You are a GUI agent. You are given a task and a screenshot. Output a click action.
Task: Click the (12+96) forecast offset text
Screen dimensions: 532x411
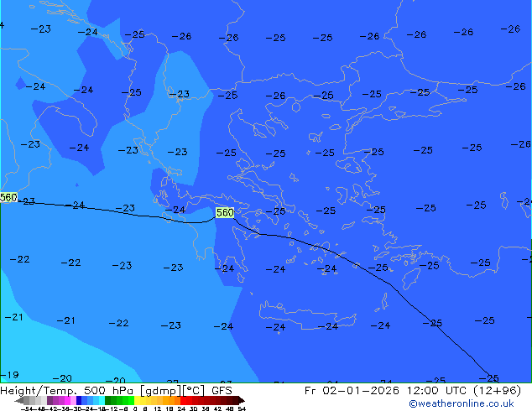[x=497, y=391]
